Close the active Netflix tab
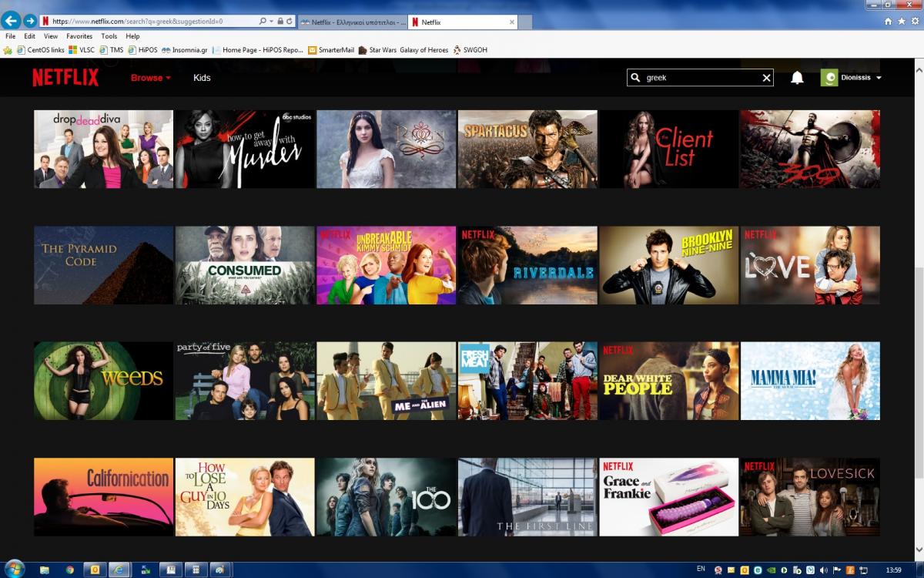Viewport: 924px width, 578px height. [x=512, y=22]
